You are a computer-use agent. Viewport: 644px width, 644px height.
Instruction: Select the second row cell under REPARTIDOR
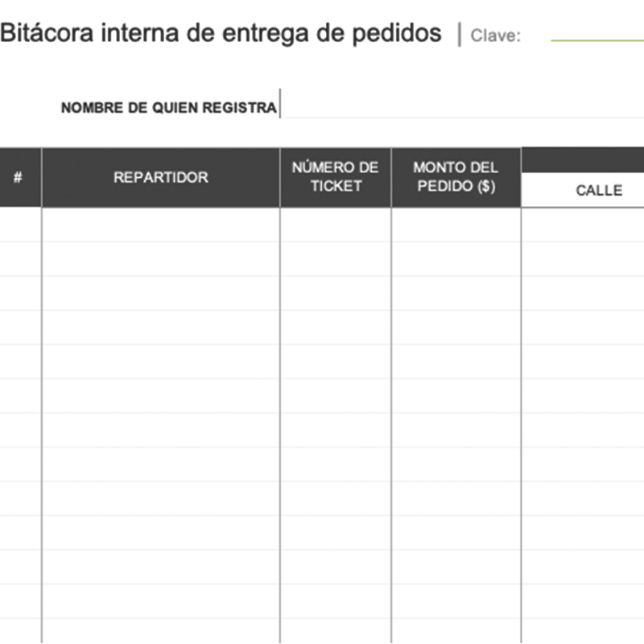coord(160,259)
